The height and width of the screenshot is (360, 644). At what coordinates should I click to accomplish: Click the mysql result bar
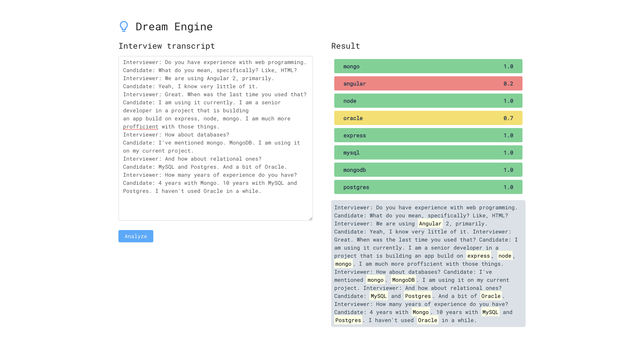click(x=428, y=153)
